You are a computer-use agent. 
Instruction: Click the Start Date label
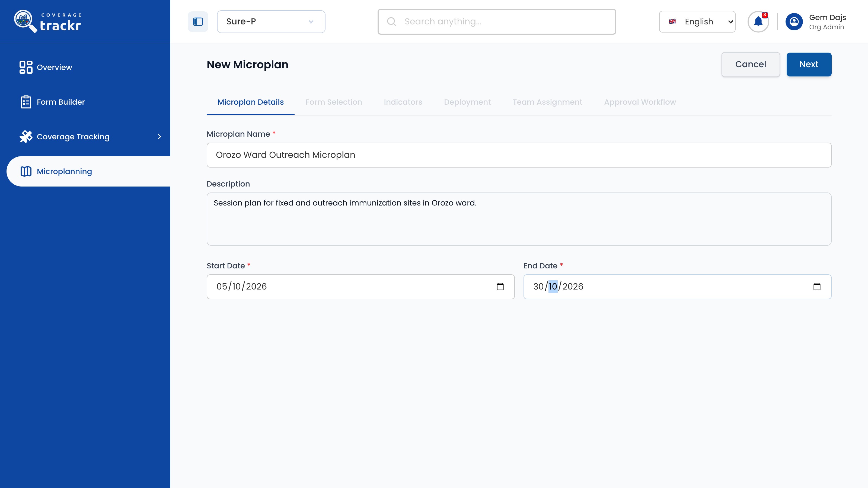[x=225, y=266]
